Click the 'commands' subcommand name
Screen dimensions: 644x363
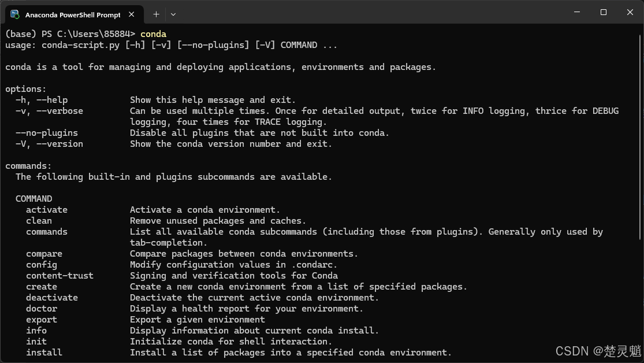coord(47,232)
